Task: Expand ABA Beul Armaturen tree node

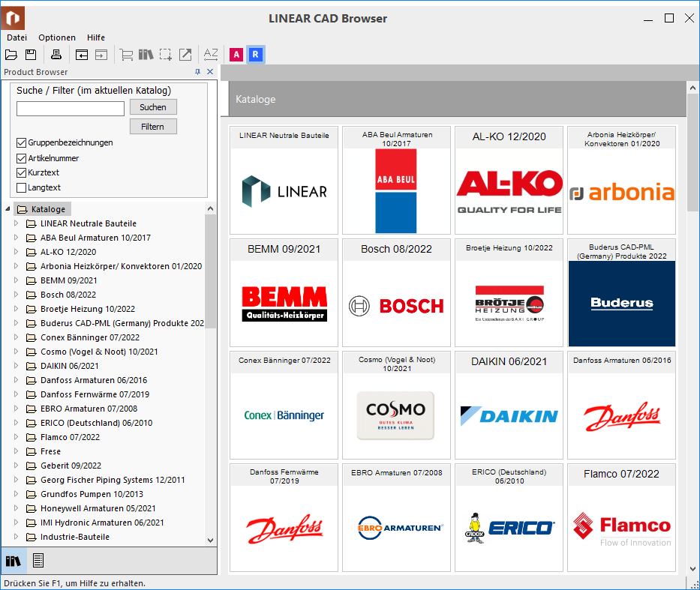Action: [x=16, y=237]
